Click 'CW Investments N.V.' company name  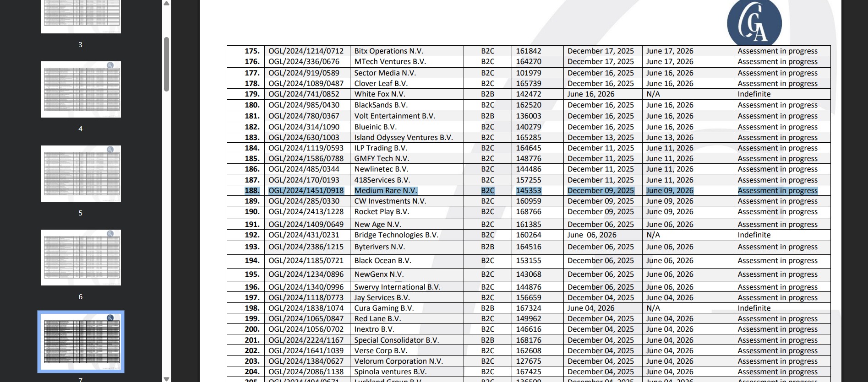[390, 201]
